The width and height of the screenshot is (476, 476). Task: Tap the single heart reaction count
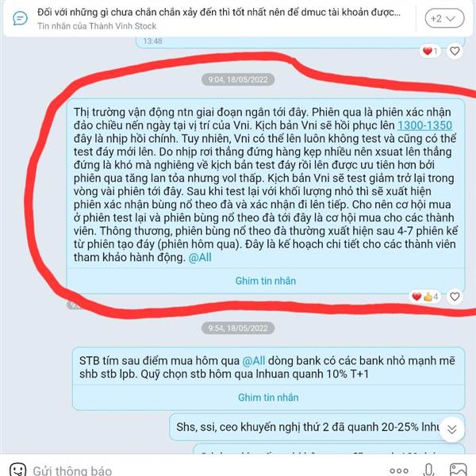pyautogui.click(x=430, y=51)
